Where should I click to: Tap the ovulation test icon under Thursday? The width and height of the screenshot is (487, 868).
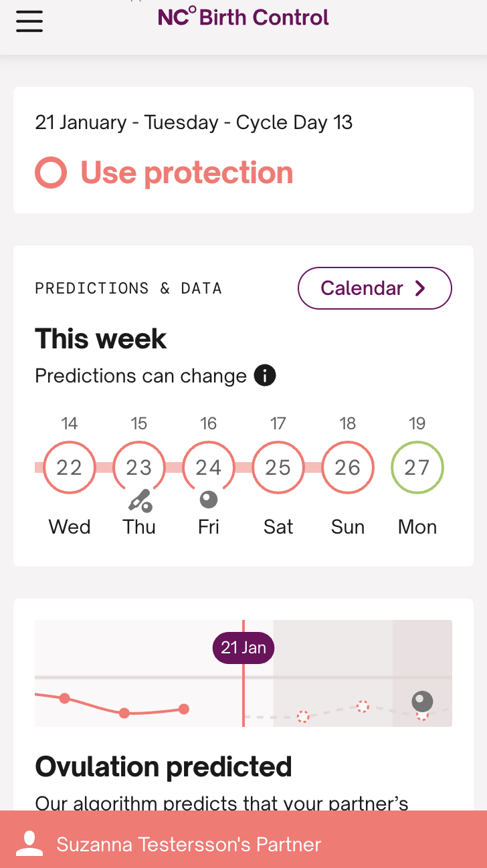pos(140,500)
